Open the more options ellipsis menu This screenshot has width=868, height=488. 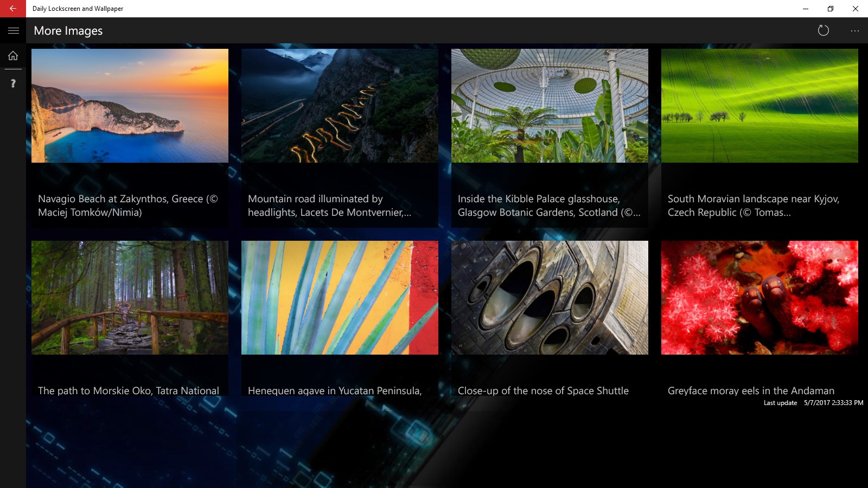(854, 31)
